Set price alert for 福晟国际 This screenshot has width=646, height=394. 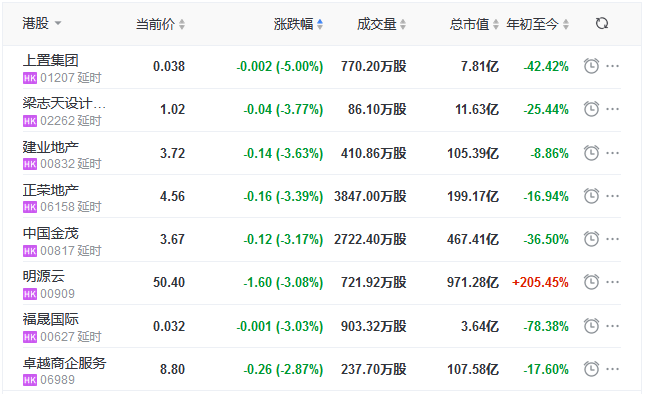coord(591,326)
